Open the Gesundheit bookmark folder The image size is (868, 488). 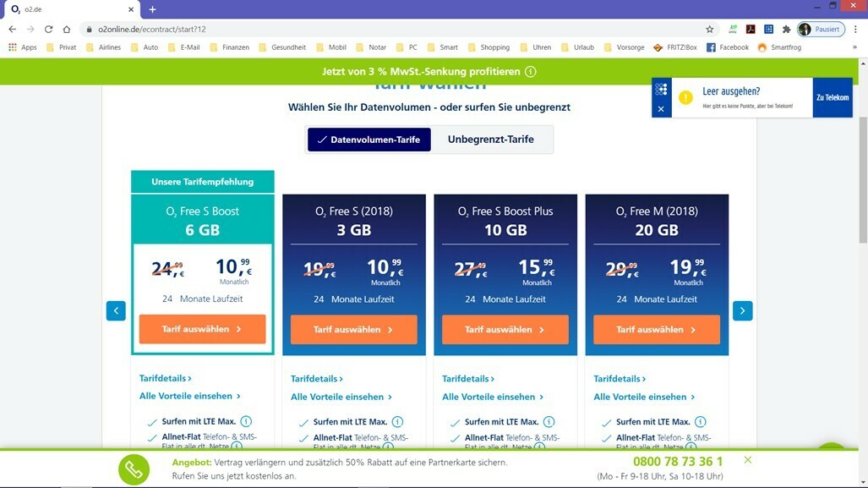point(282,47)
